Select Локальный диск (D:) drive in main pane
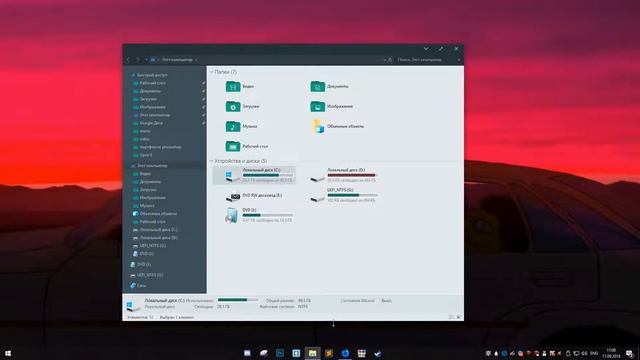640x360 pixels. click(344, 175)
